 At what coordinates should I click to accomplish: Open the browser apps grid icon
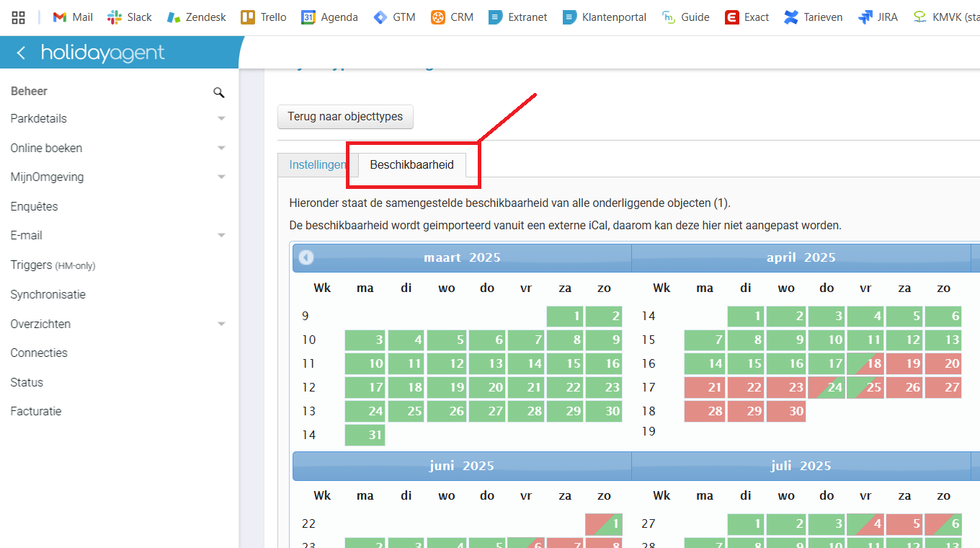[x=19, y=17]
